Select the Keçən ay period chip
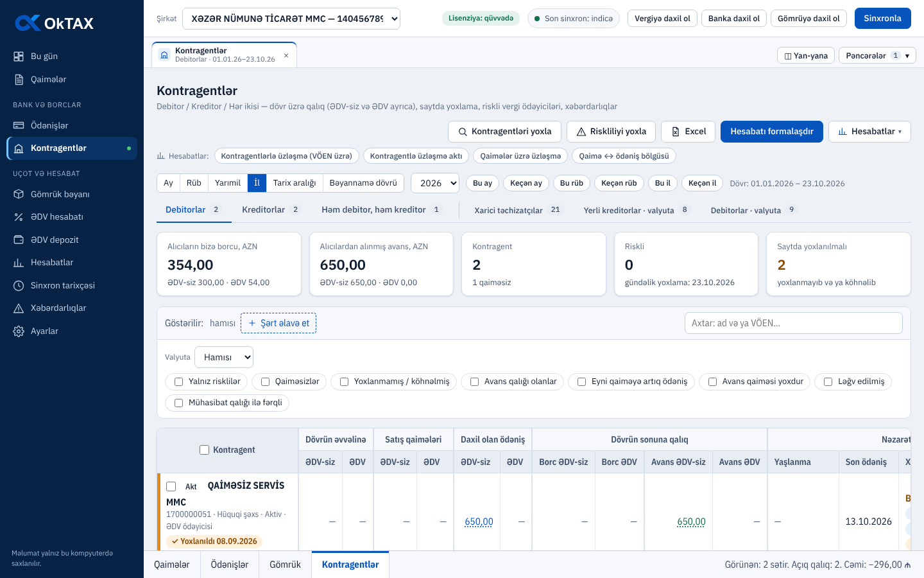 tap(526, 183)
